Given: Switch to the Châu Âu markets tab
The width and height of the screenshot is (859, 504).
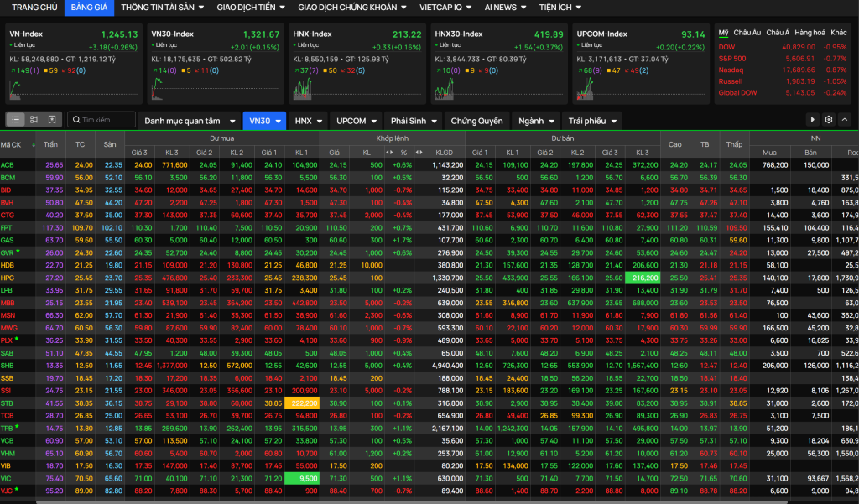Looking at the screenshot, I should [747, 33].
